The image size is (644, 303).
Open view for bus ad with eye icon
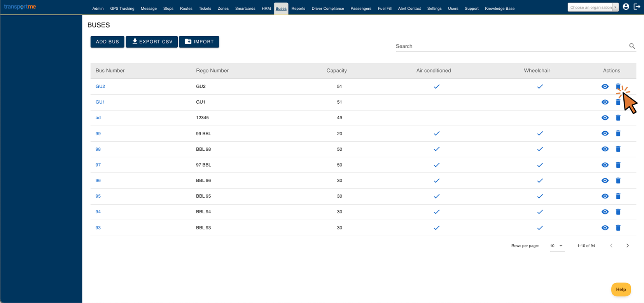[605, 118]
